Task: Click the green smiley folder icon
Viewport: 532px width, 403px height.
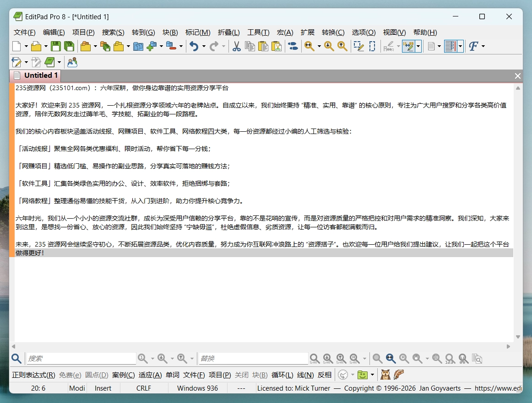Action: (363, 375)
